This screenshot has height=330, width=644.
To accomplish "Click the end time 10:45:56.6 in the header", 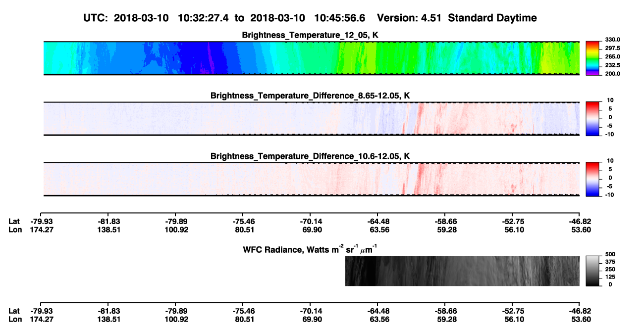I will (340, 18).
